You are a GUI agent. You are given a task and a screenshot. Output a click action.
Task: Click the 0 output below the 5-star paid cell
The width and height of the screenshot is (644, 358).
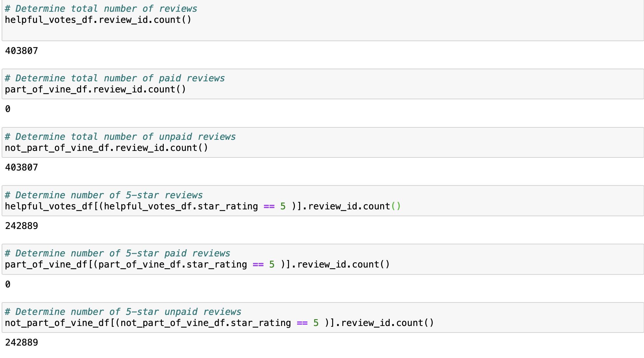pos(8,285)
